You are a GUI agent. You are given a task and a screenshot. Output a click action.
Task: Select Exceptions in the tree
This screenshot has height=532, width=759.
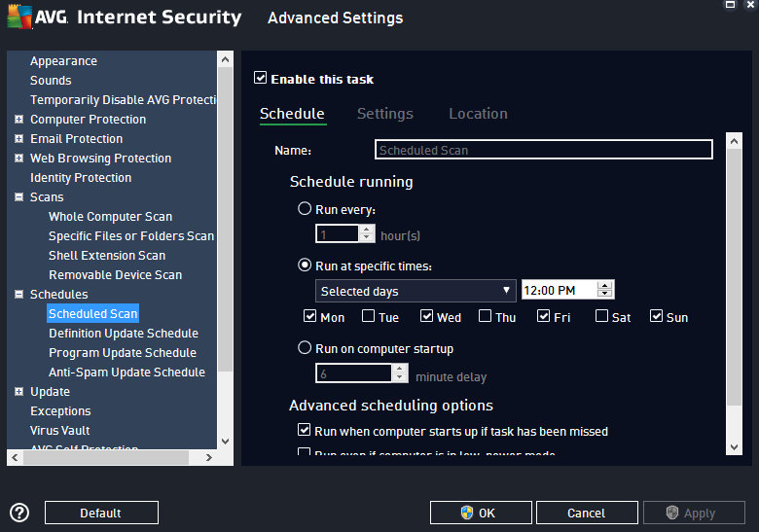tap(60, 410)
